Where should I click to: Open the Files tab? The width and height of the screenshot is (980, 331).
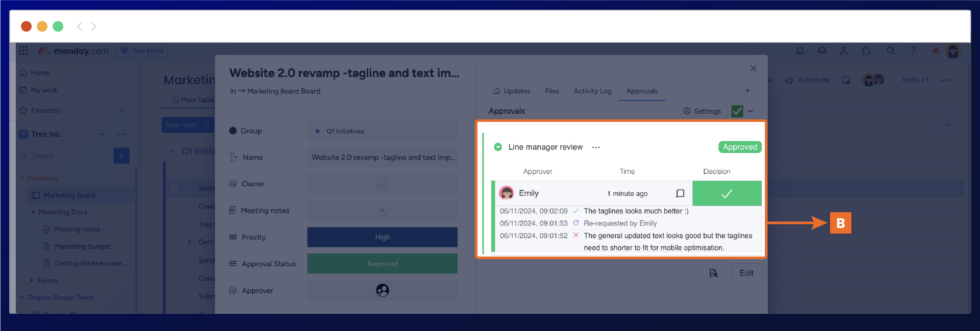tap(552, 91)
